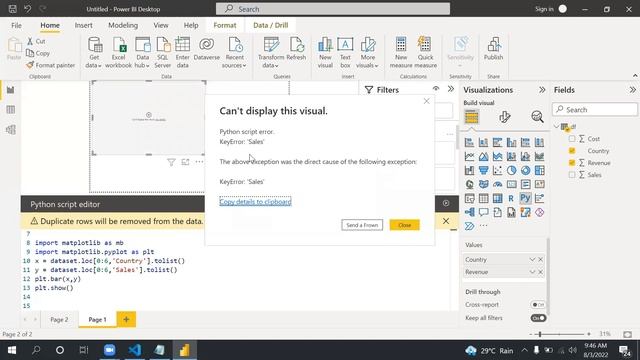Collapse the Fields pane
Image resolution: width=640 pixels, height=360 pixels.
[632, 90]
